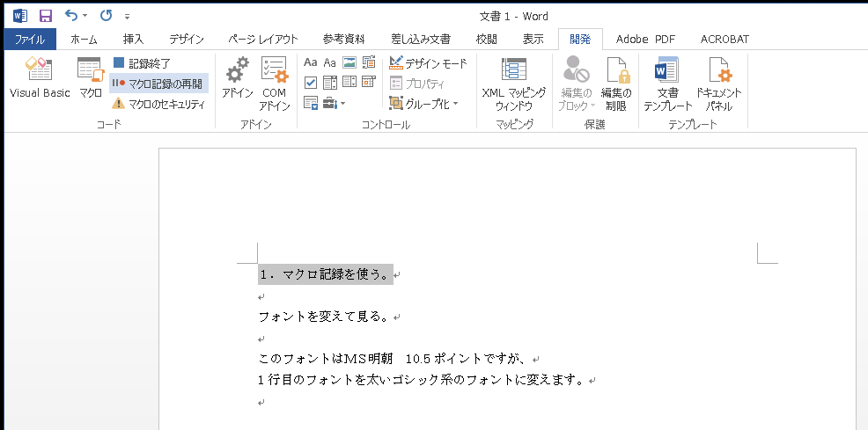This screenshot has width=868, height=430.
Task: Open XML マッピング ウィンドウ
Action: tap(514, 84)
